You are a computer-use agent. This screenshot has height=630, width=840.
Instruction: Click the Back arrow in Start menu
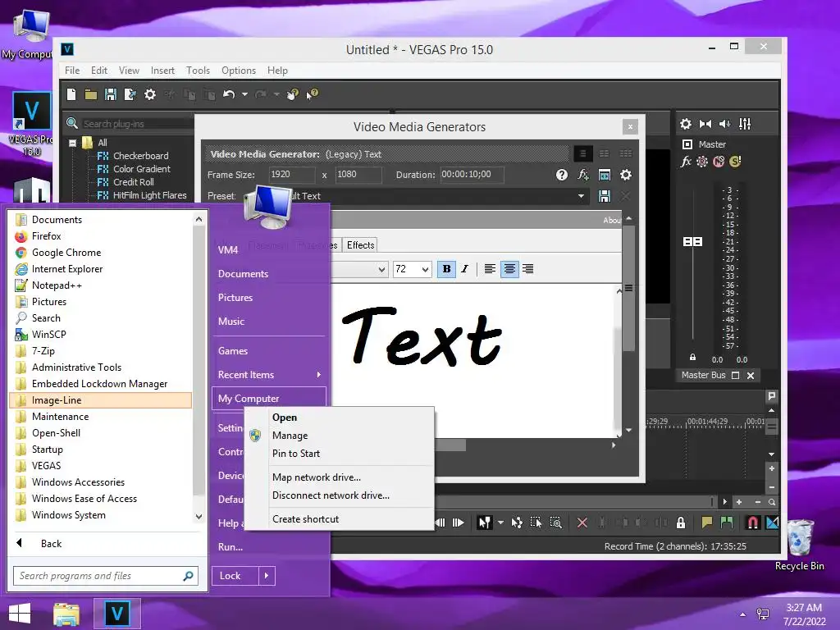pos(20,543)
